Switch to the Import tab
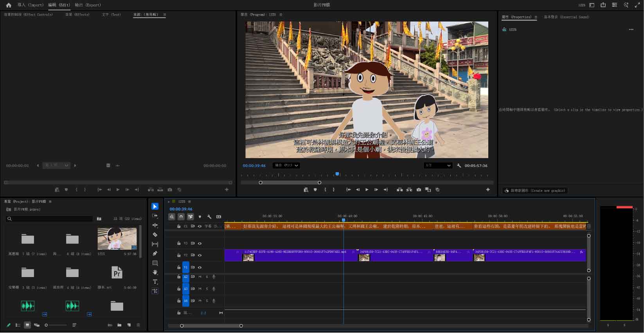The height and width of the screenshot is (333, 644). tap(31, 5)
